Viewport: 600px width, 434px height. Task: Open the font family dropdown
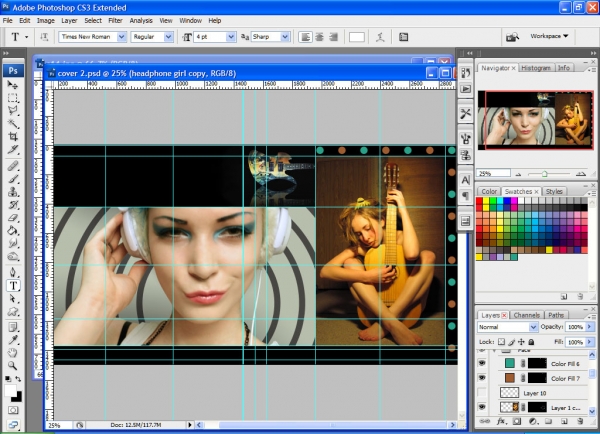122,37
